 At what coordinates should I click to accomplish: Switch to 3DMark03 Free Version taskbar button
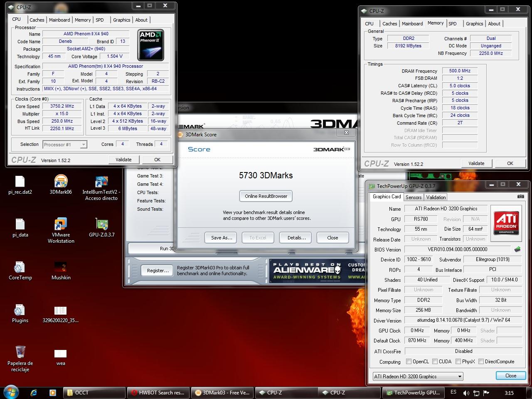click(x=222, y=392)
